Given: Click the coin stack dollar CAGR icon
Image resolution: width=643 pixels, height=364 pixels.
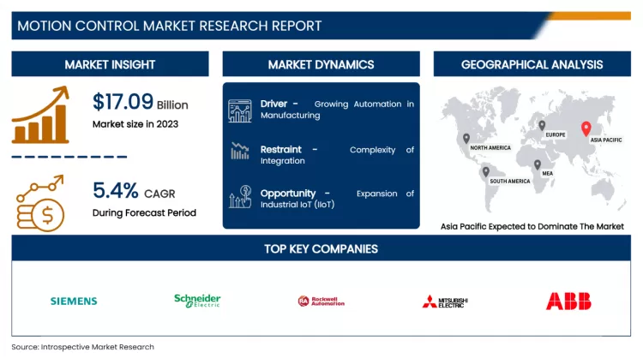Looking at the screenshot, I should click(40, 204).
